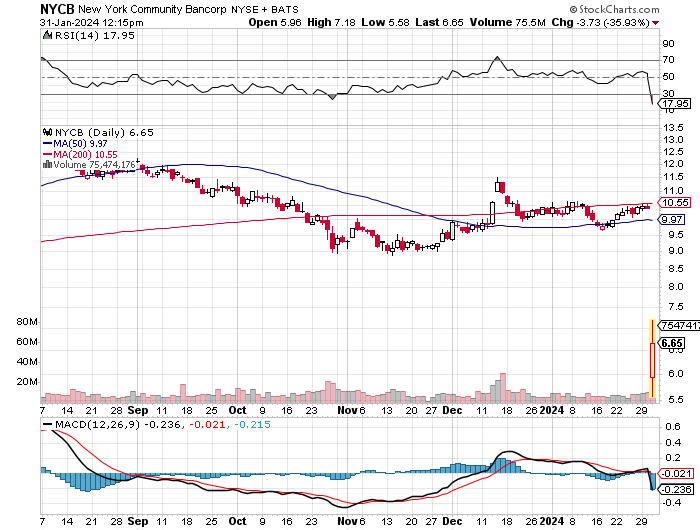Click the RSI(14) 17.95 legend label
The height and width of the screenshot is (530, 700).
coord(95,35)
